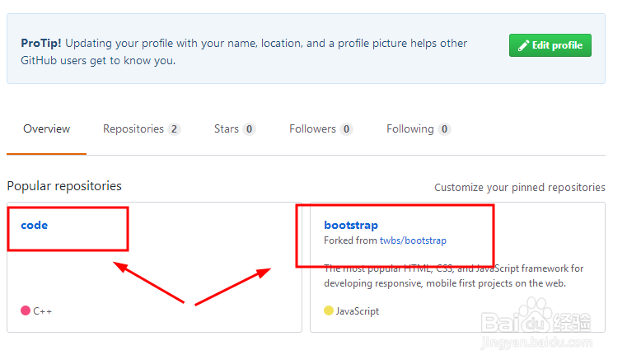Viewport: 627px width, 364px height.
Task: Click the C++ language label
Action: pos(42,310)
